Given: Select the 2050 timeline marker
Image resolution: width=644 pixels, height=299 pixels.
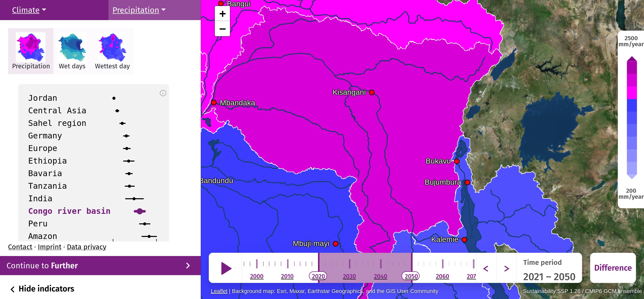Looking at the screenshot, I should (x=411, y=276).
